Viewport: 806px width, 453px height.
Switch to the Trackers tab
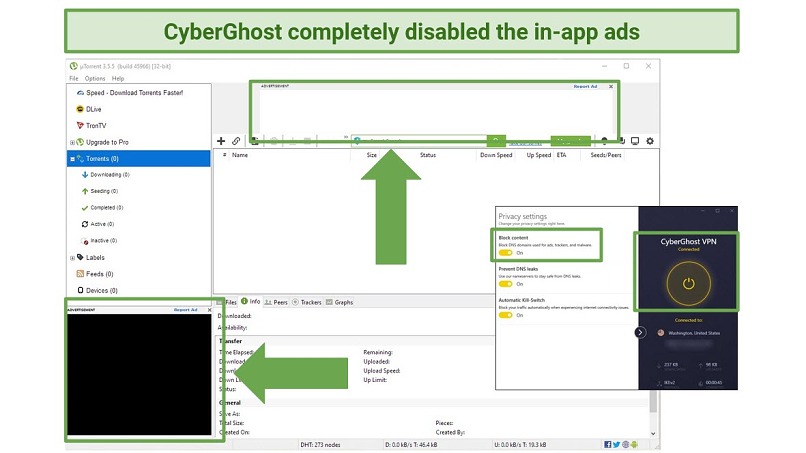pos(306,302)
